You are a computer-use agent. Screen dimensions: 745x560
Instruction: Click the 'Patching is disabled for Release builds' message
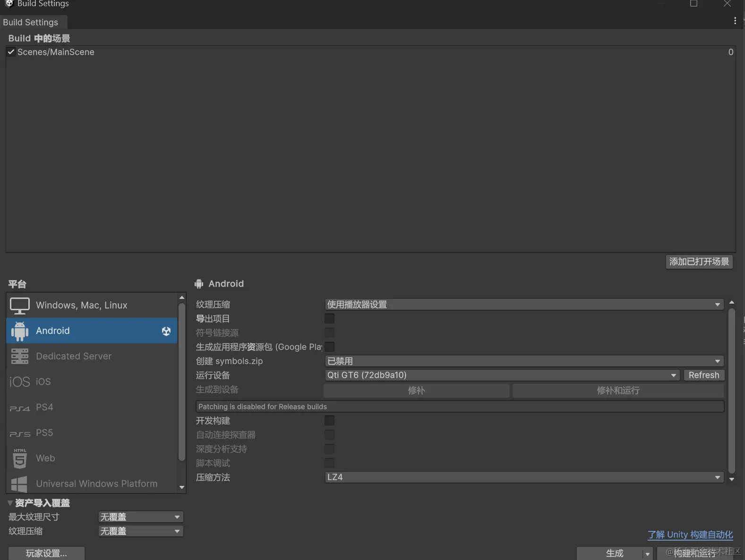point(460,407)
